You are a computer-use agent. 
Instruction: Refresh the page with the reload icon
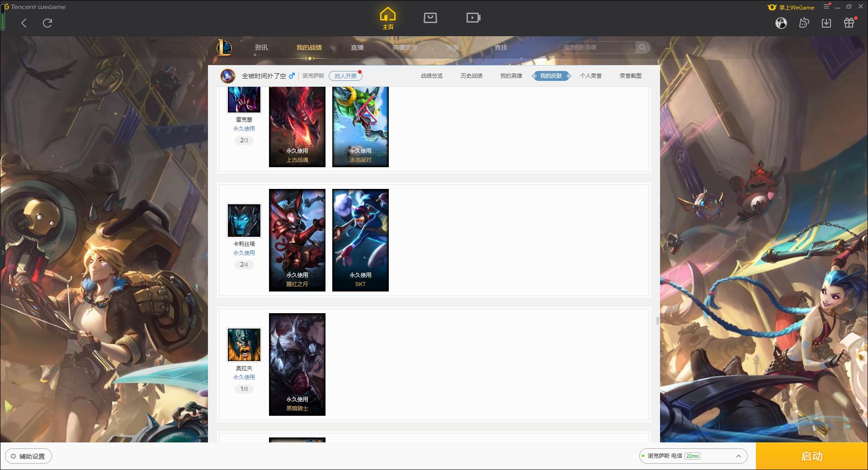pos(47,23)
